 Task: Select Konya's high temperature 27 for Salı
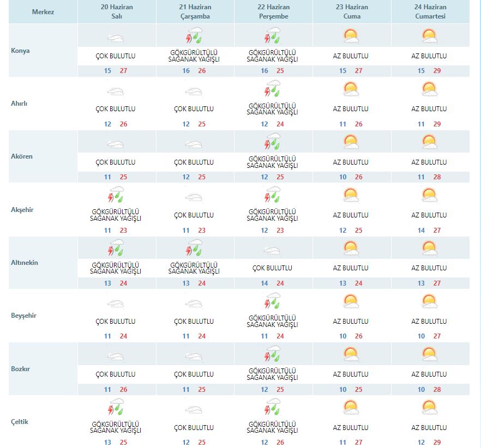(x=123, y=70)
